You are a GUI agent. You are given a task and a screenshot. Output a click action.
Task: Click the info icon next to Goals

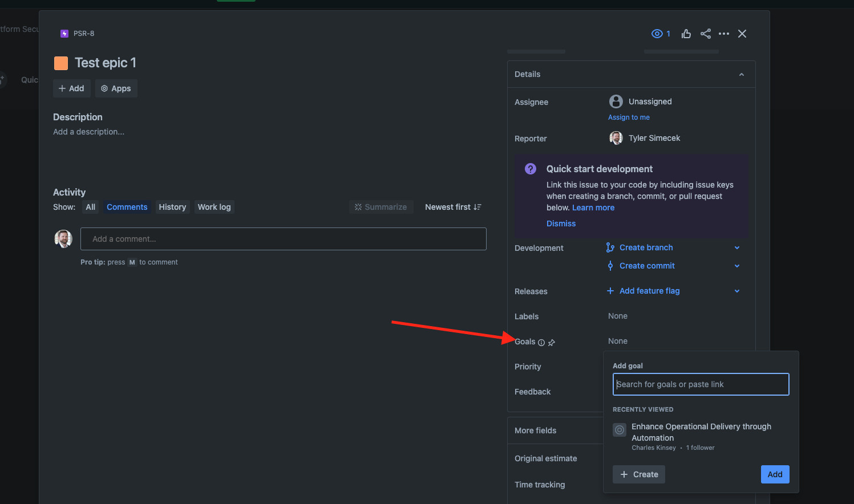point(541,342)
